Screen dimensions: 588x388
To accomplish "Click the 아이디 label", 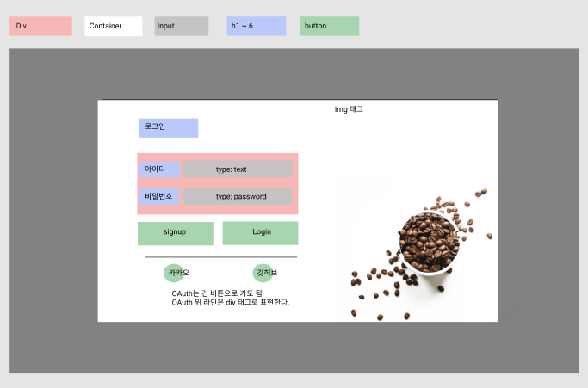I will click(159, 169).
